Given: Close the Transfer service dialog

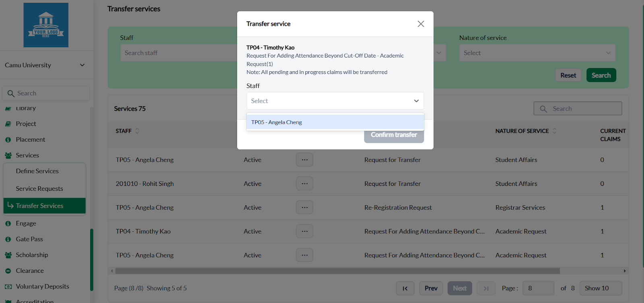Looking at the screenshot, I should click(421, 24).
